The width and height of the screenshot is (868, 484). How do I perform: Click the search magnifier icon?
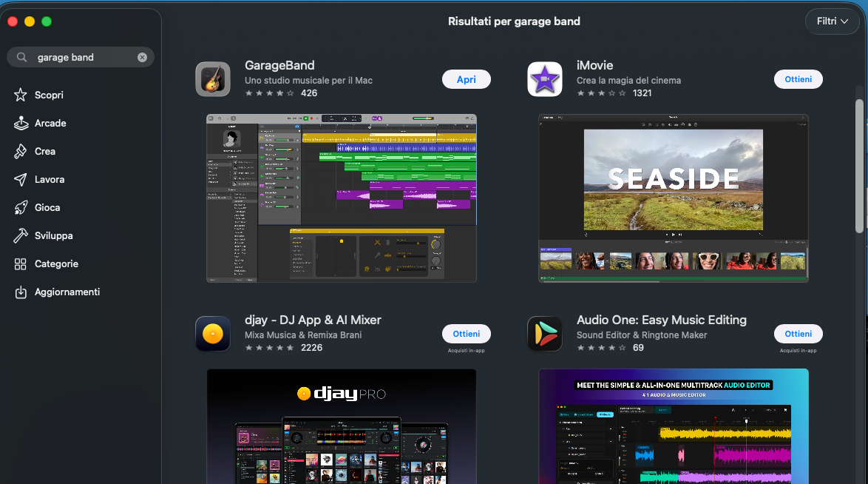[21, 57]
